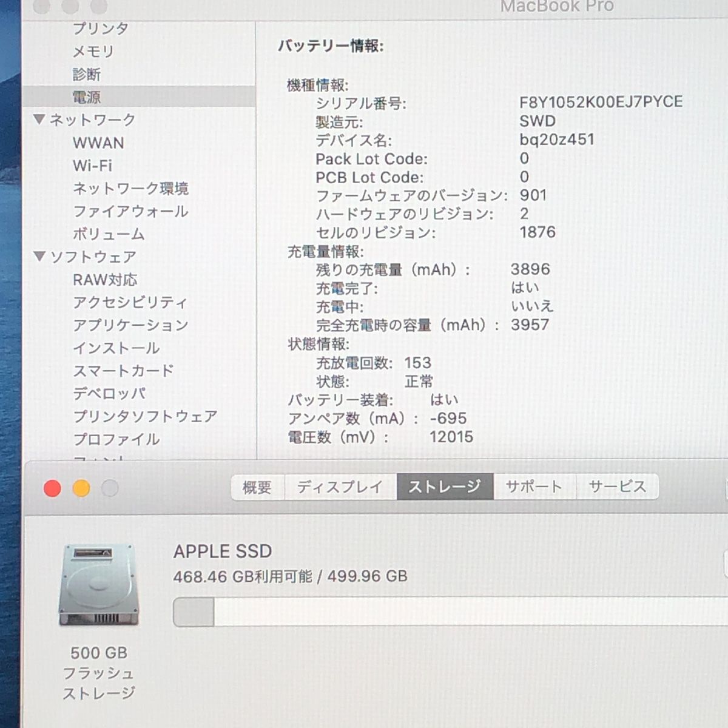View アプリケーション software details
Image resolution: width=728 pixels, height=728 pixels.
point(130,326)
